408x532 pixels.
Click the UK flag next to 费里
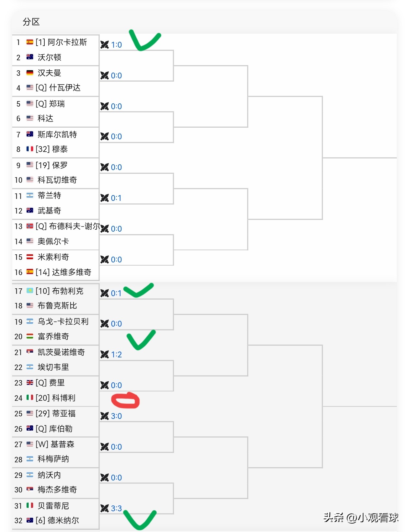point(30,383)
